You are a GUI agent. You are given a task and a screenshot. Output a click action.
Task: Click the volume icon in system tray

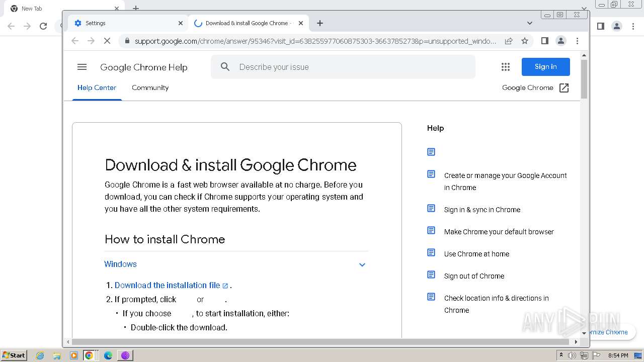tap(572, 355)
